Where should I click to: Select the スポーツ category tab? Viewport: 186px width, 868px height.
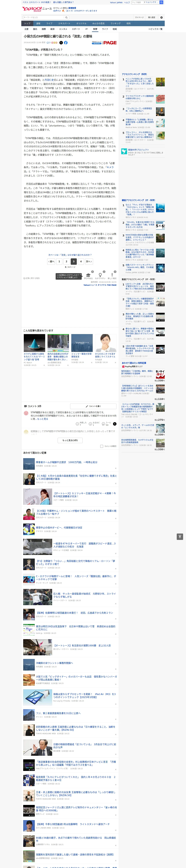76,29
